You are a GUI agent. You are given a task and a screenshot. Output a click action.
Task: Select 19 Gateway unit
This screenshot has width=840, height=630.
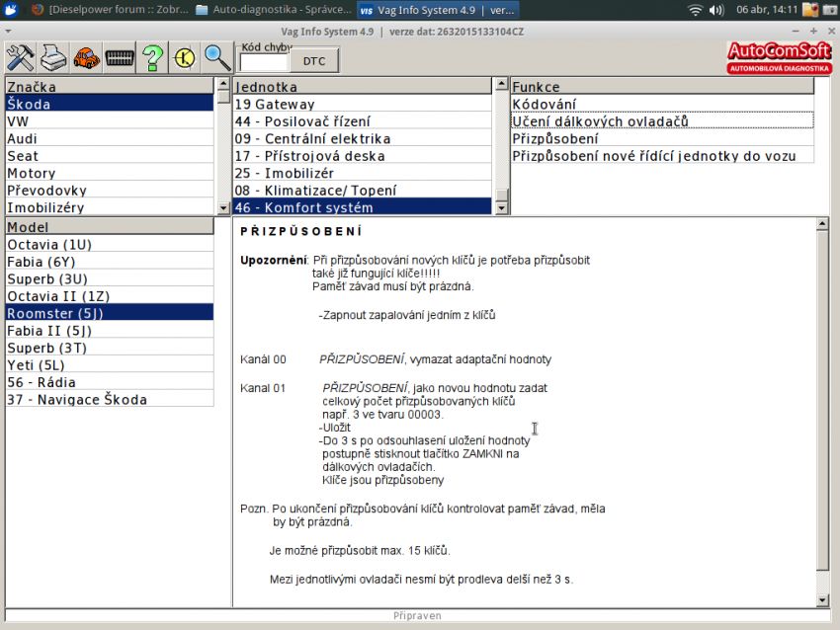click(362, 104)
